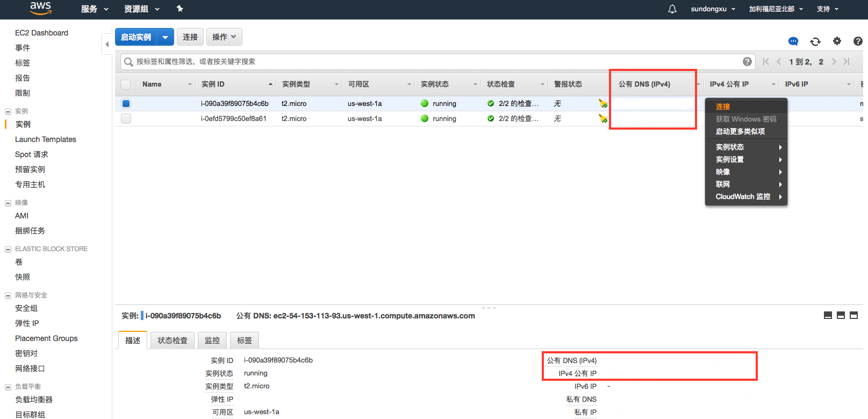Open Security Groups sidebar link
Viewport: 868px width, 419px height.
[x=26, y=308]
